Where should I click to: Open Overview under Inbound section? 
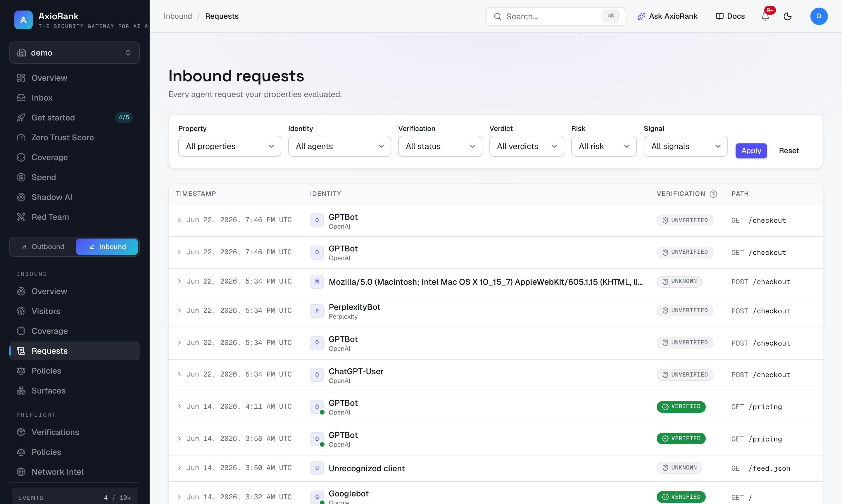coord(74,291)
